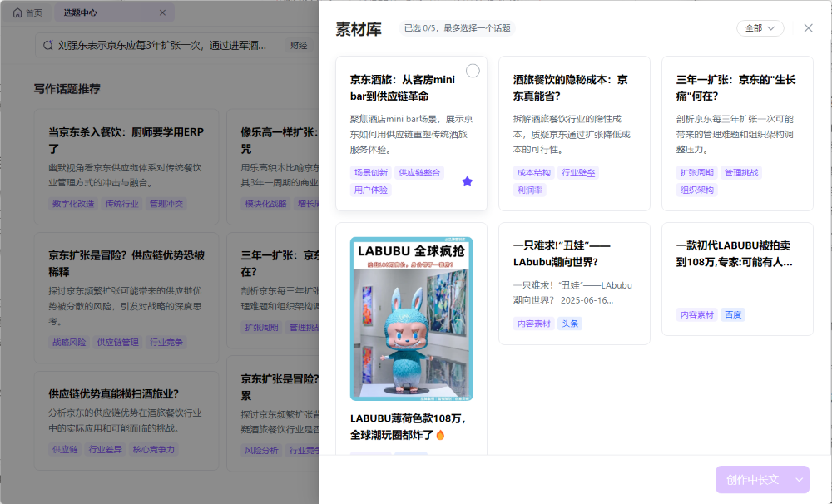The image size is (832, 504).
Task: Click the 战略风险 tag in background
Action: pyautogui.click(x=69, y=342)
